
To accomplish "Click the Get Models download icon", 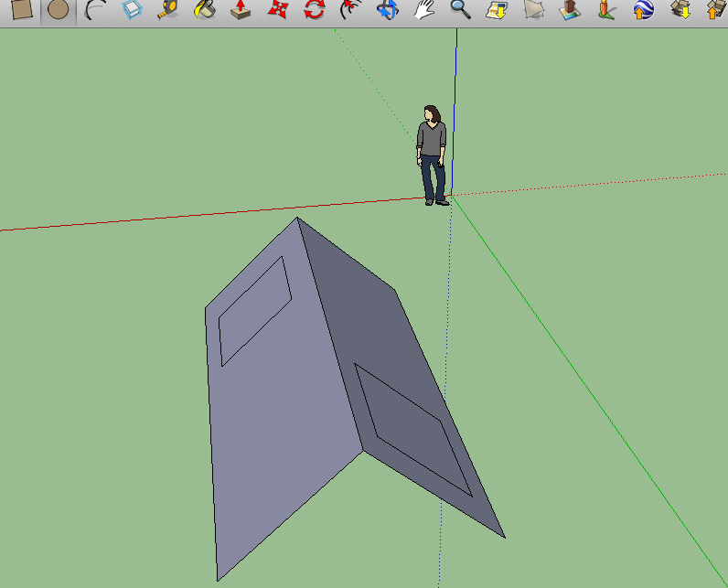I will pos(680,10).
